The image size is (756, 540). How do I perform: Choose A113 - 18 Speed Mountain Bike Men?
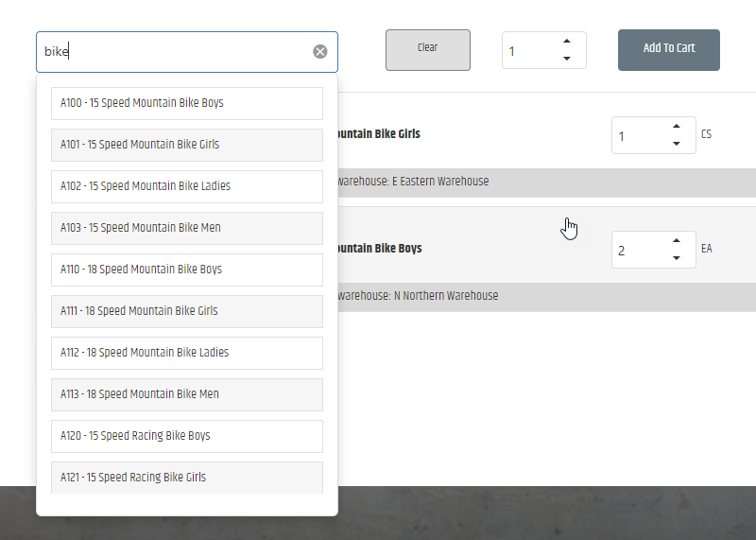tap(187, 394)
